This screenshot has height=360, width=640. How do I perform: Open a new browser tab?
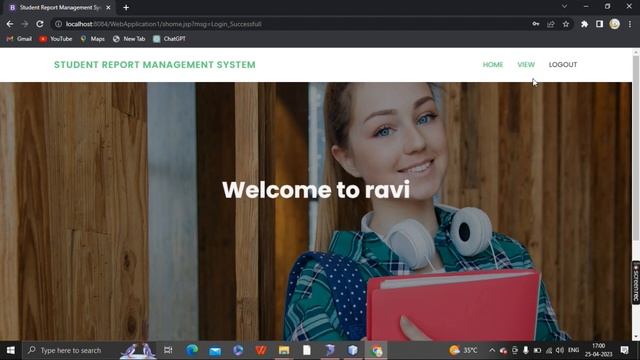point(126,7)
